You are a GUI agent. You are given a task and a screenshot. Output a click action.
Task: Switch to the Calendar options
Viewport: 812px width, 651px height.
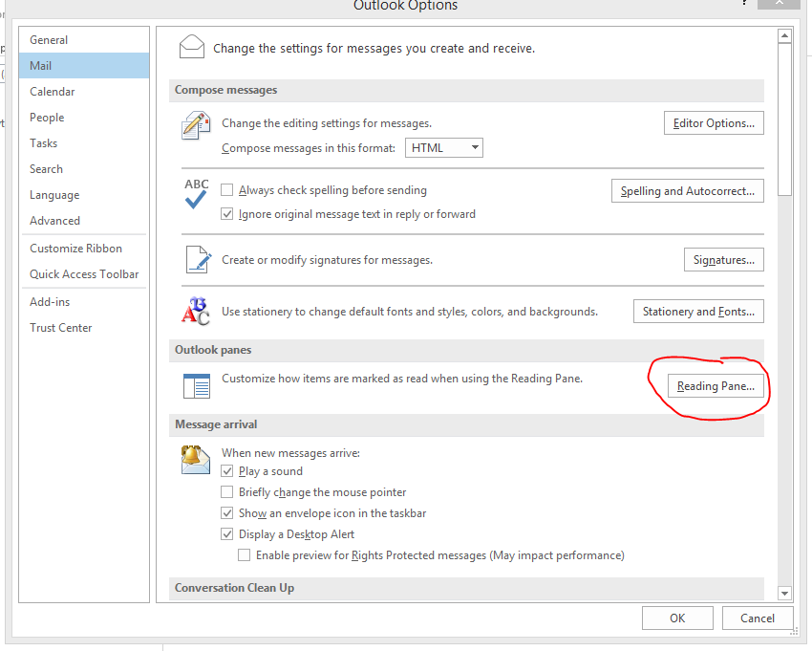[x=84, y=92]
